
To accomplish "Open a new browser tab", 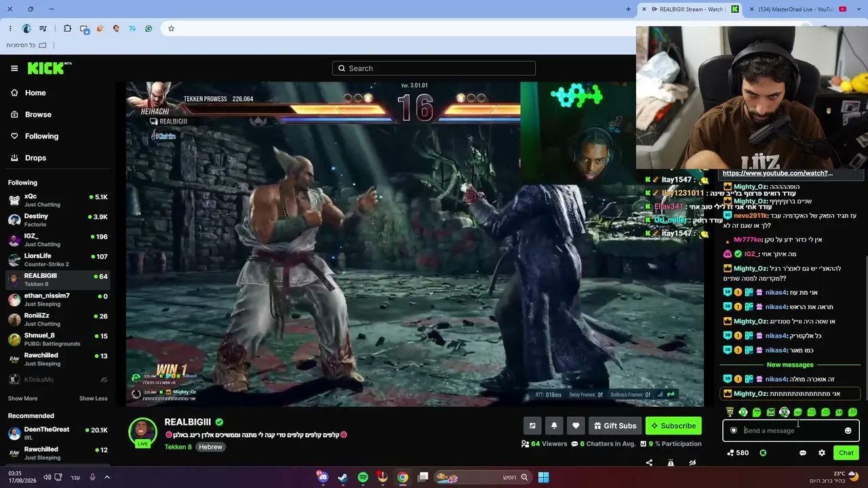I will 629,9.
